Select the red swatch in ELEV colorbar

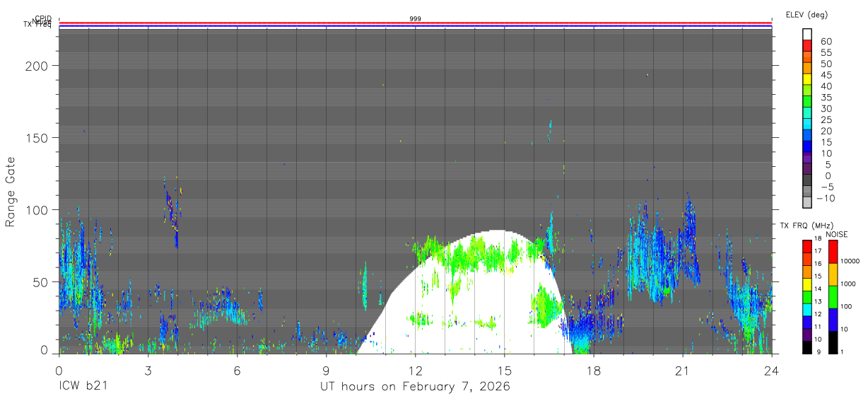coord(807,45)
